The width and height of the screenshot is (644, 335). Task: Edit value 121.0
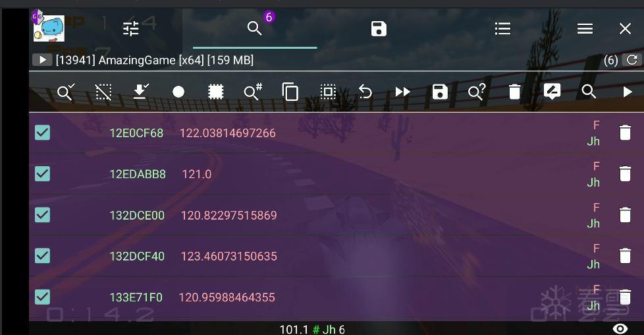tap(197, 174)
